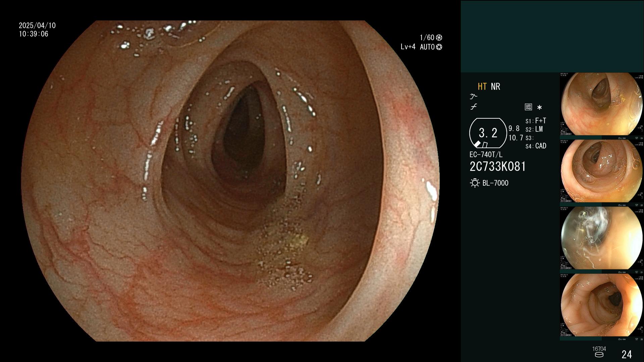Click the S3: empty switch assignment
Screen dimensions: 644x362
(529, 138)
